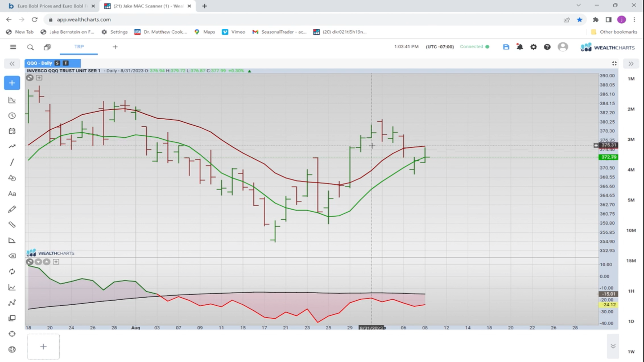Open a new browser tab
This screenshot has width=644, height=362.
[x=205, y=6]
